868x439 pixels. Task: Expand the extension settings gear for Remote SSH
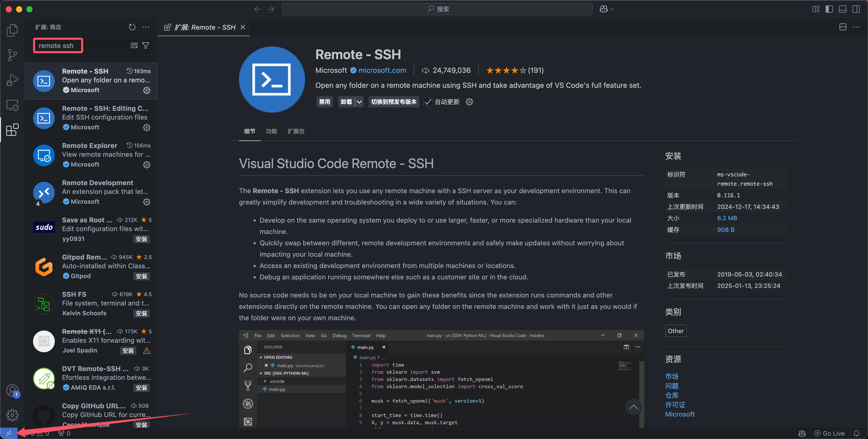tap(147, 90)
